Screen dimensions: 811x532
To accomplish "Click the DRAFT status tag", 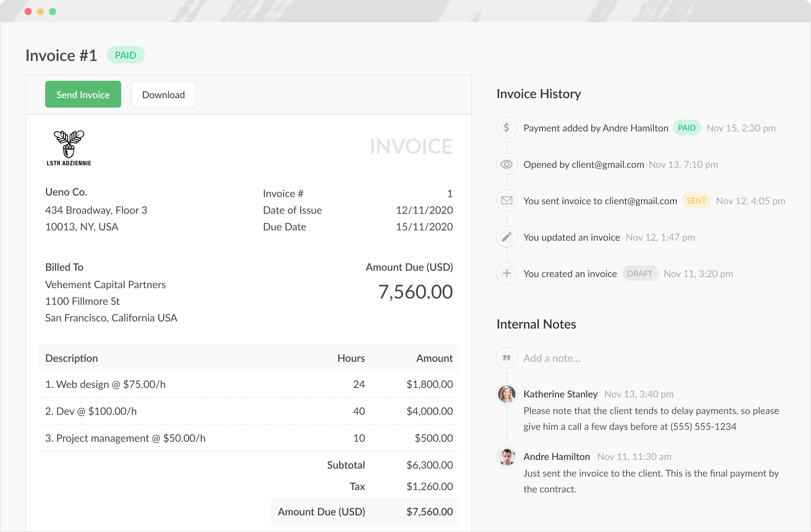I will (x=640, y=274).
